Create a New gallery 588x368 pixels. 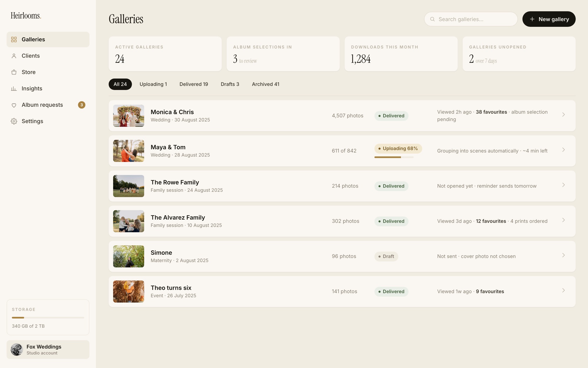[549, 19]
